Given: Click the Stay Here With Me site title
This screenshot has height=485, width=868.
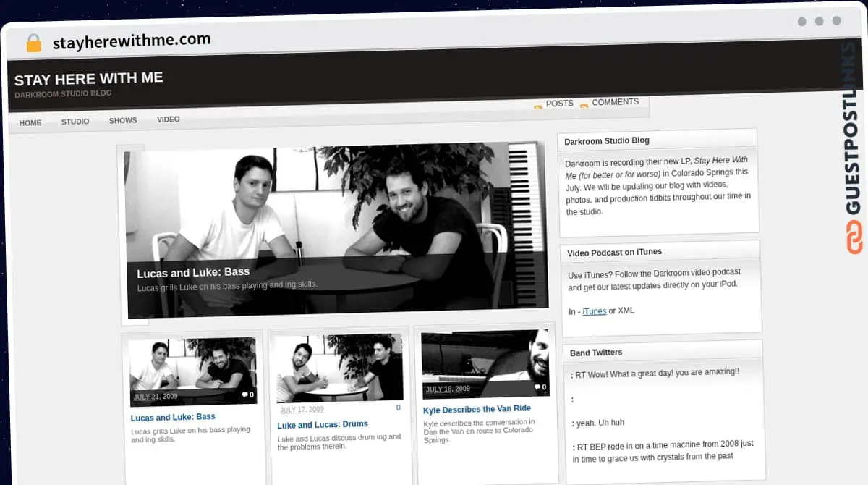Looking at the screenshot, I should 89,79.
